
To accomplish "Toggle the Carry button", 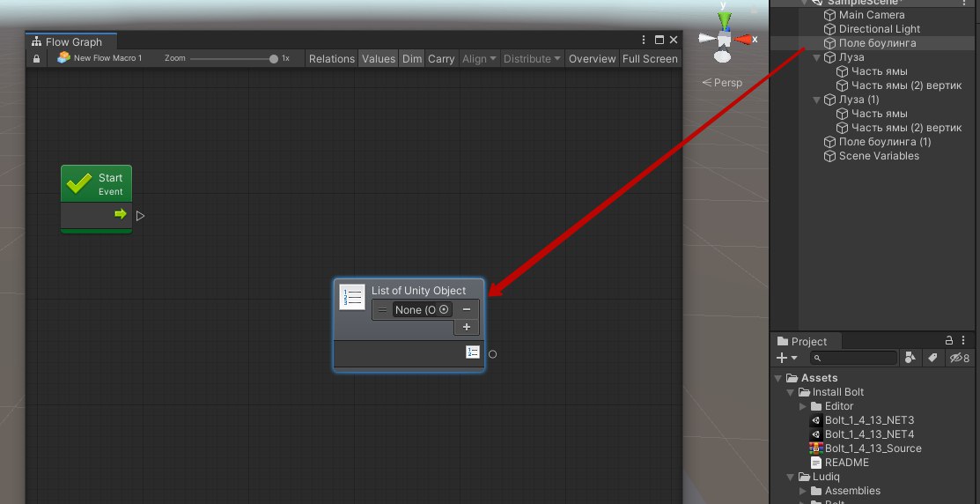I will [x=441, y=59].
